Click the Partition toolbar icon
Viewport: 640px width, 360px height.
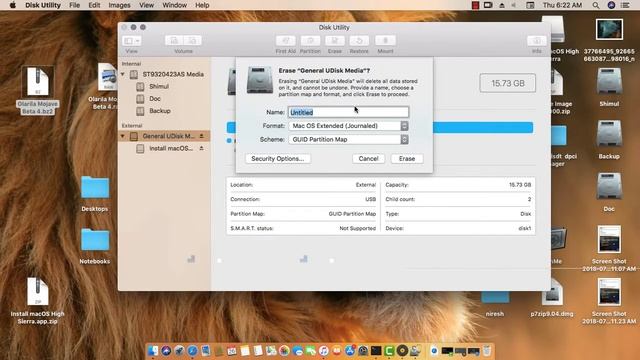click(x=310, y=40)
